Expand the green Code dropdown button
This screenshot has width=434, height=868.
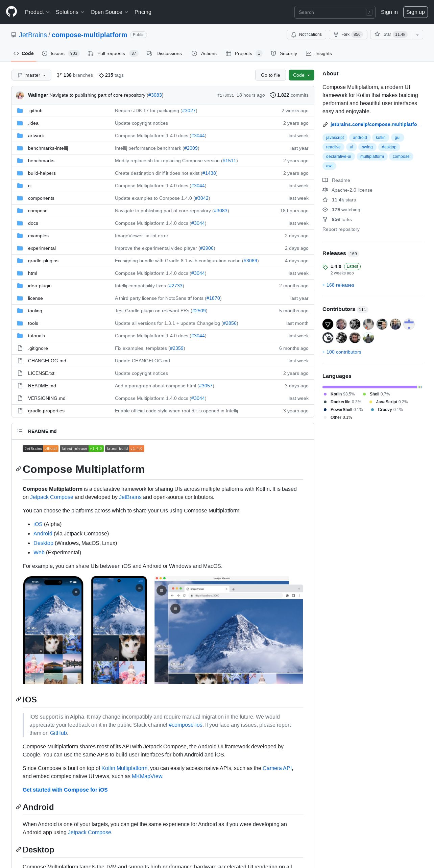pos(302,75)
